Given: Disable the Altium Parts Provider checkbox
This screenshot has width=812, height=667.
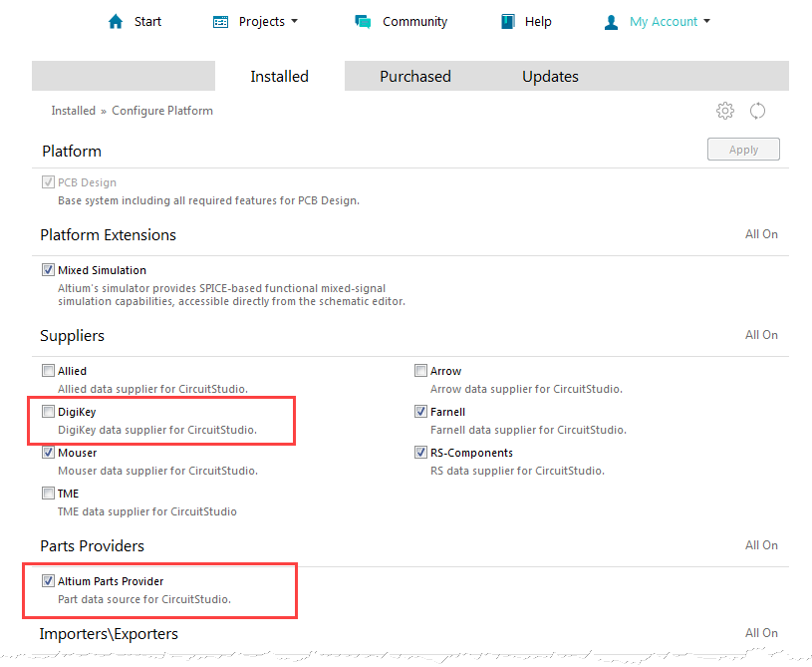Looking at the screenshot, I should click(49, 581).
